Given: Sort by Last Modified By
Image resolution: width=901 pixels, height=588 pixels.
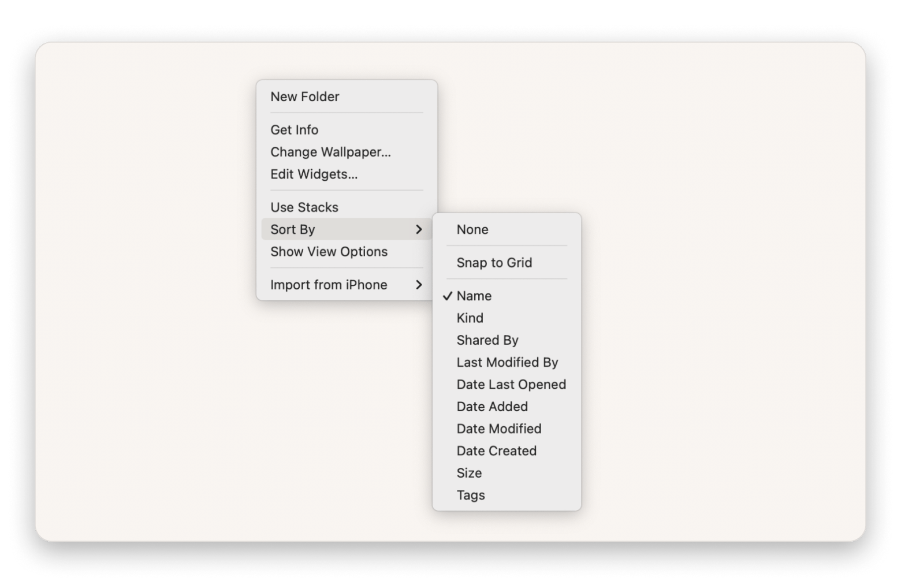Looking at the screenshot, I should coord(507,362).
